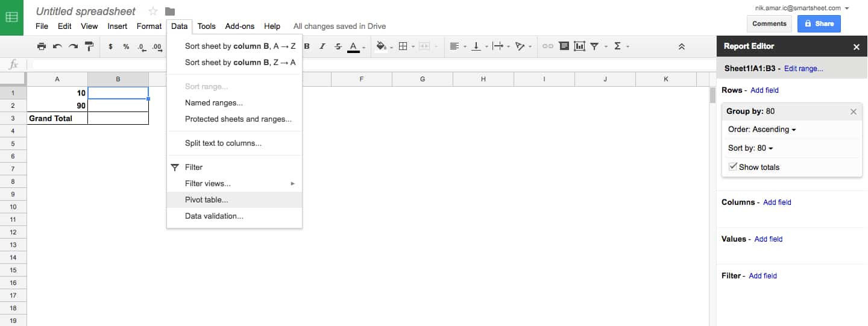Viewport: 868px width, 326px height.
Task: Toggle strikethrough text formatting
Action: click(x=338, y=46)
